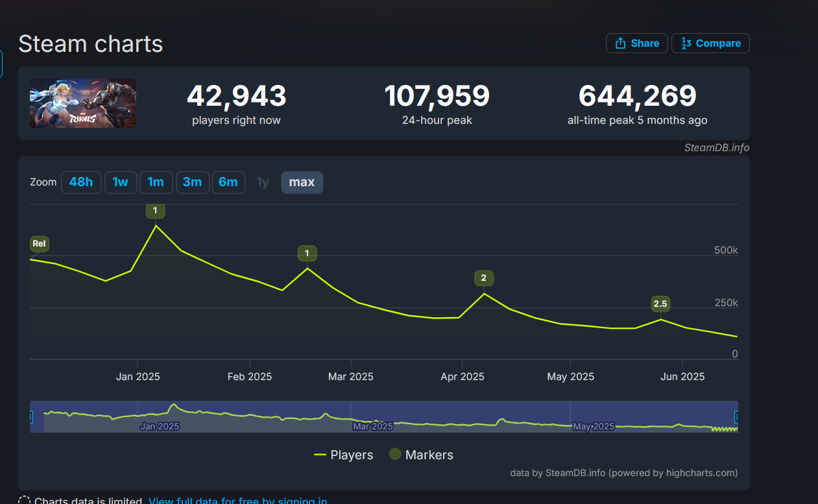Click the 500k y-axis label
This screenshot has width=818, height=504.
725,250
